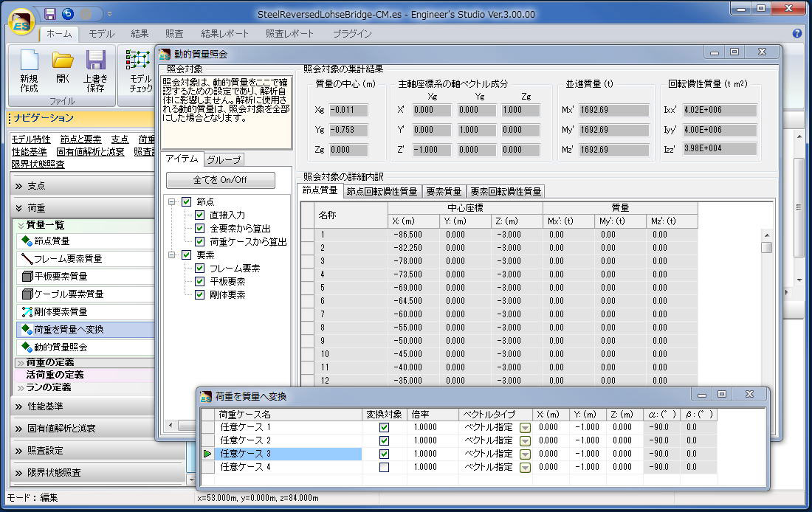
Task: Open 平板要素質量 in navigation
Action: [86, 276]
